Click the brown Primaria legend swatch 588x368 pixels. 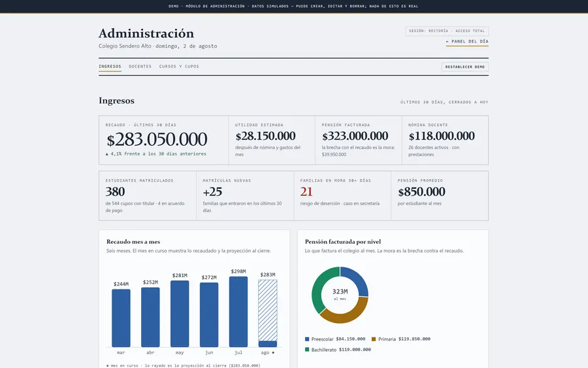click(374, 339)
